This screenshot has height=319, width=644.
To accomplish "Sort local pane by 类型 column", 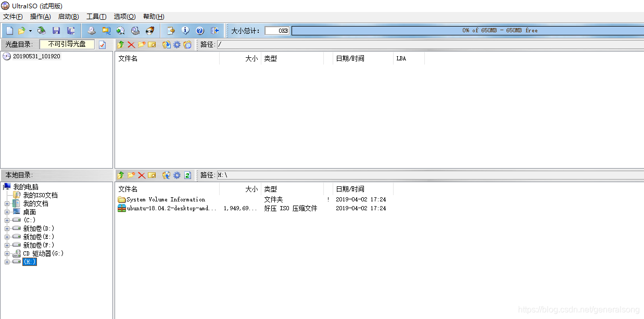I will 292,189.
